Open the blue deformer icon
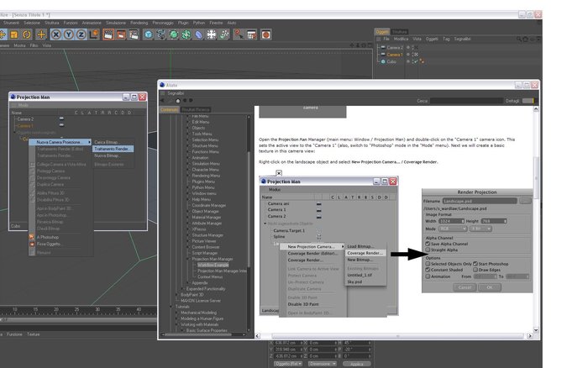This screenshot has height=368, width=588. pyautogui.click(x=199, y=35)
